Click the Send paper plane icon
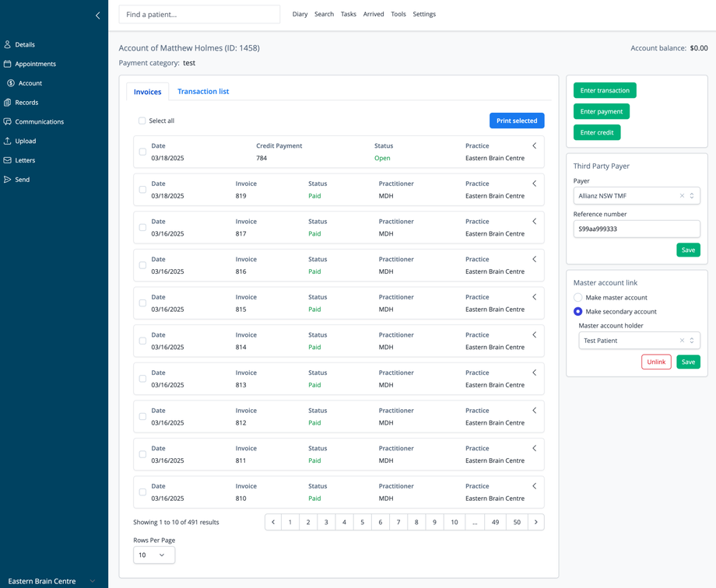The height and width of the screenshot is (588, 716). [8, 180]
